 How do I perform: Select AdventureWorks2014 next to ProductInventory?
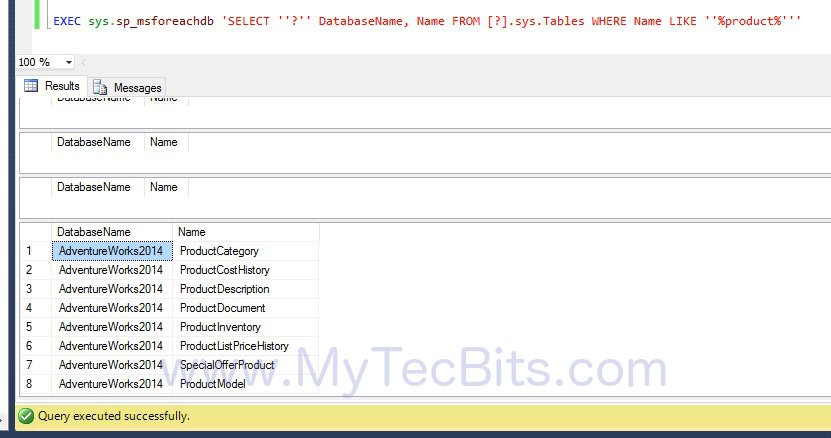coord(112,328)
